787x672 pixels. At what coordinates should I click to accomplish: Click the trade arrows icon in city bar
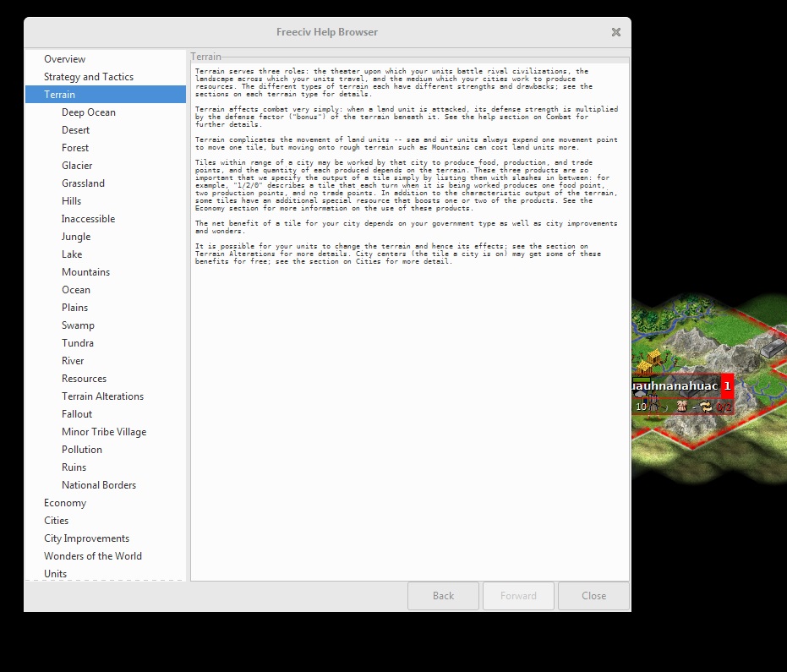[705, 407]
